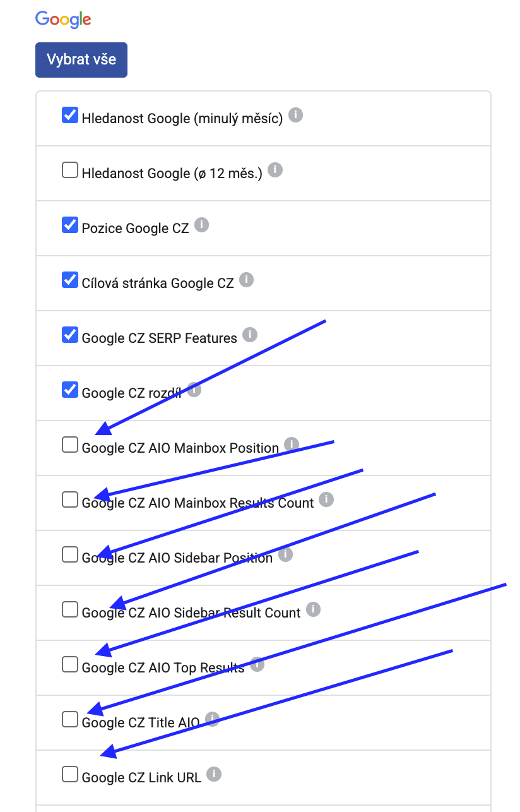Viewport: 520px width, 812px height.
Task: Check the Google CZ Title AIO checkbox
Action: (x=69, y=720)
